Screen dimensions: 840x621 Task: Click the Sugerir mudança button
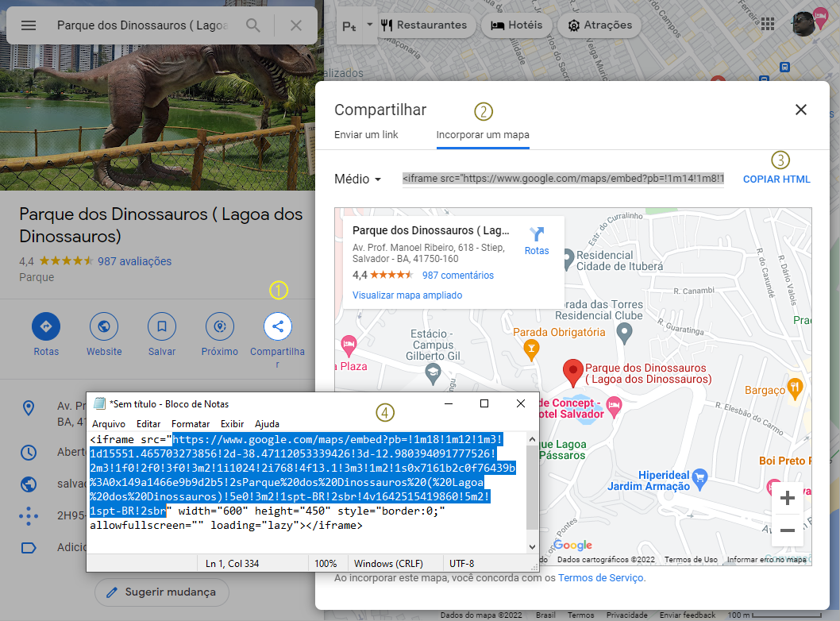tap(162, 592)
